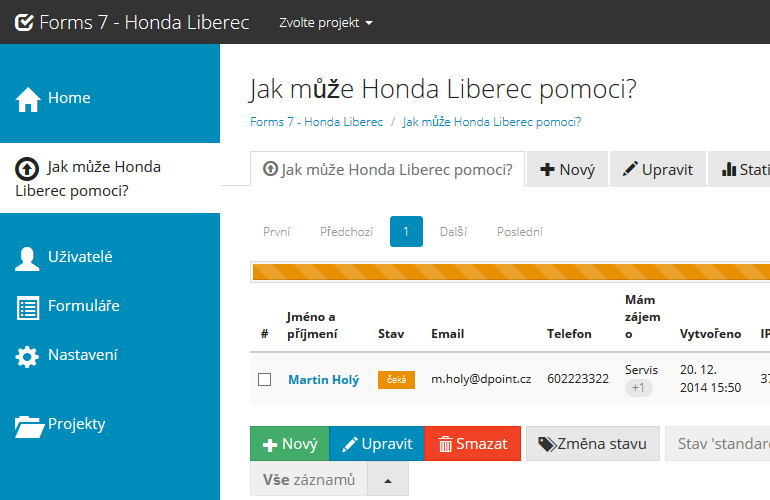Click the Projekty folder icon
770x500 pixels.
click(29, 426)
